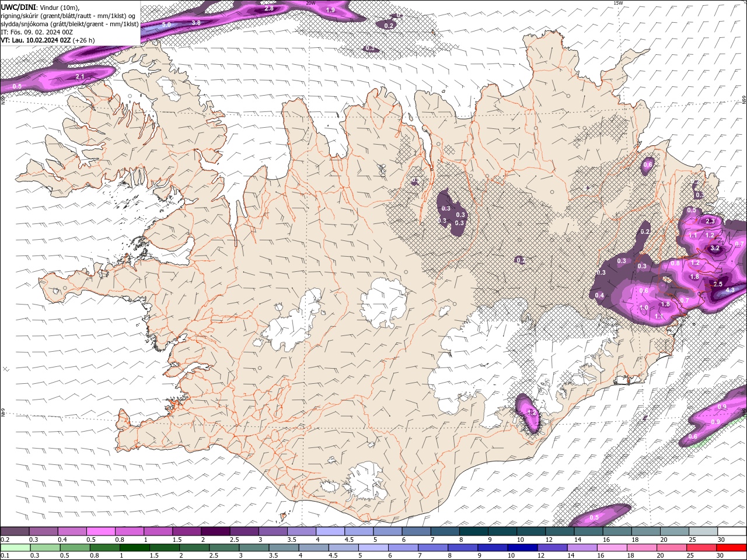Click the 2.1 precipitation value on the map
Viewport: 747px width, 560px height.
point(81,77)
